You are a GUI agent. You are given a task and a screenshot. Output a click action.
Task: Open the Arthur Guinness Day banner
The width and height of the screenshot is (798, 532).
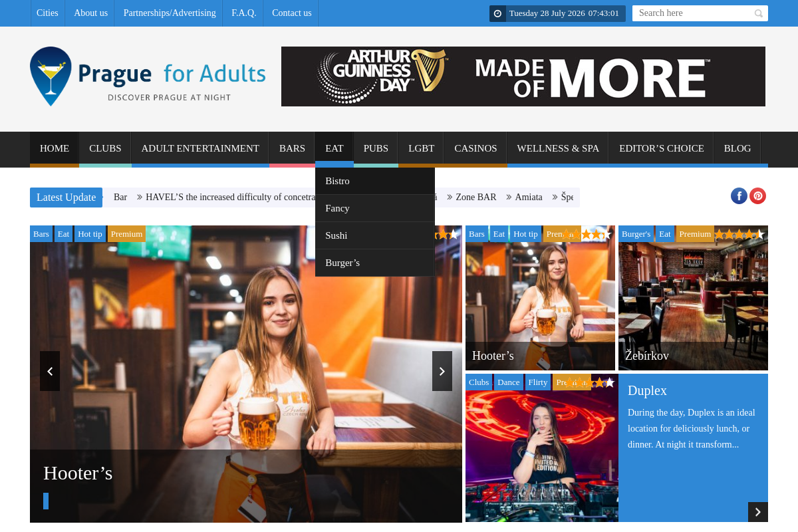click(x=523, y=76)
